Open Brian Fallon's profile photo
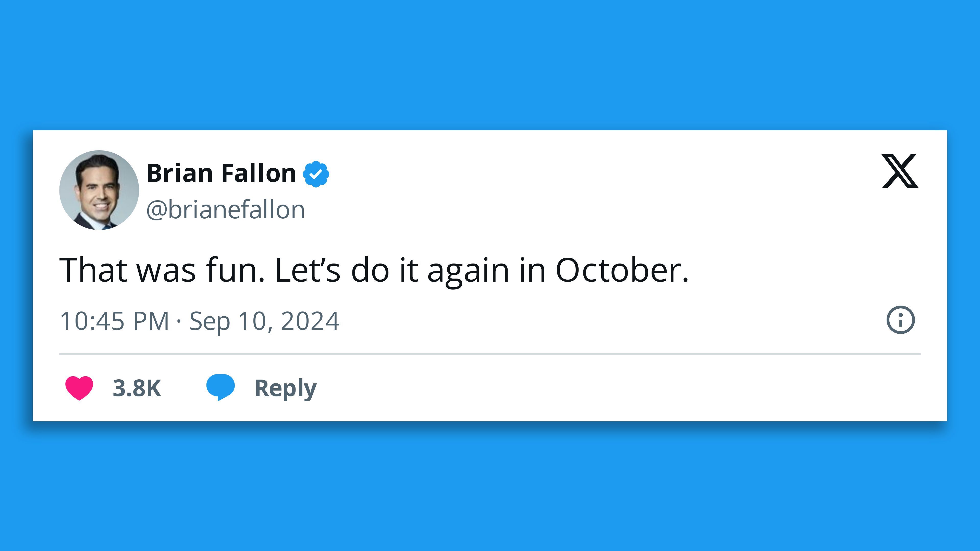Screen dimensions: 980x551 pyautogui.click(x=99, y=190)
